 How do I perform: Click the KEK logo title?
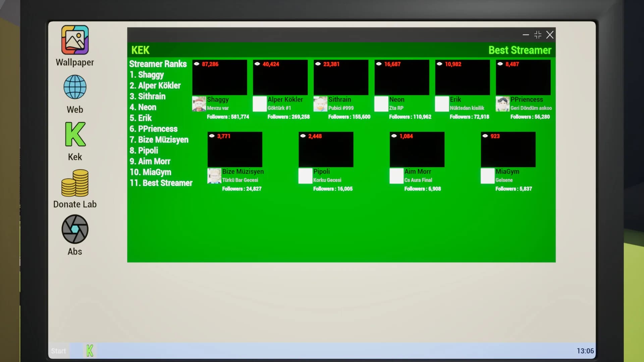(140, 50)
